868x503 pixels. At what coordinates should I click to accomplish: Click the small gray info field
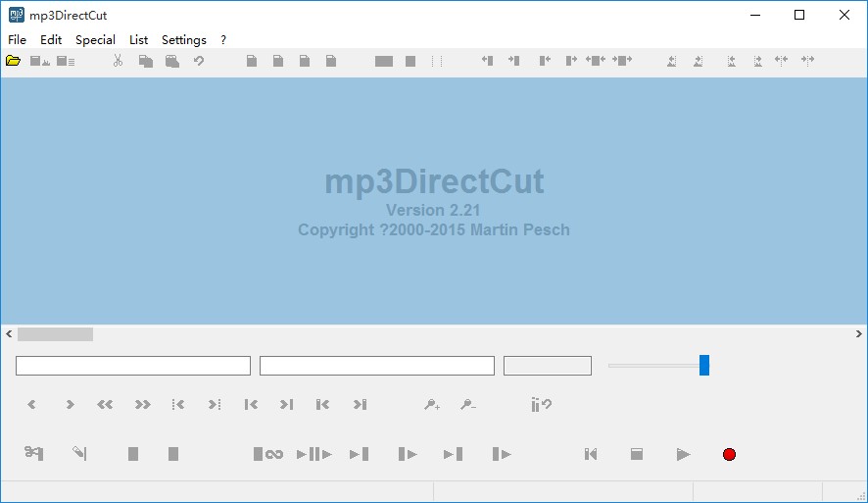pos(548,366)
